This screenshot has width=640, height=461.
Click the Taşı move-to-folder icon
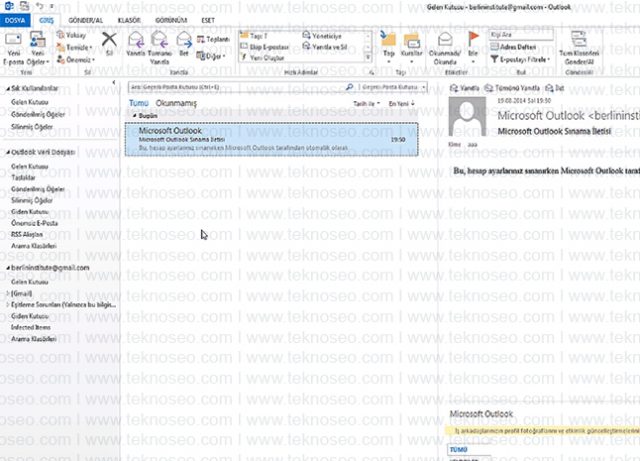tap(389, 46)
